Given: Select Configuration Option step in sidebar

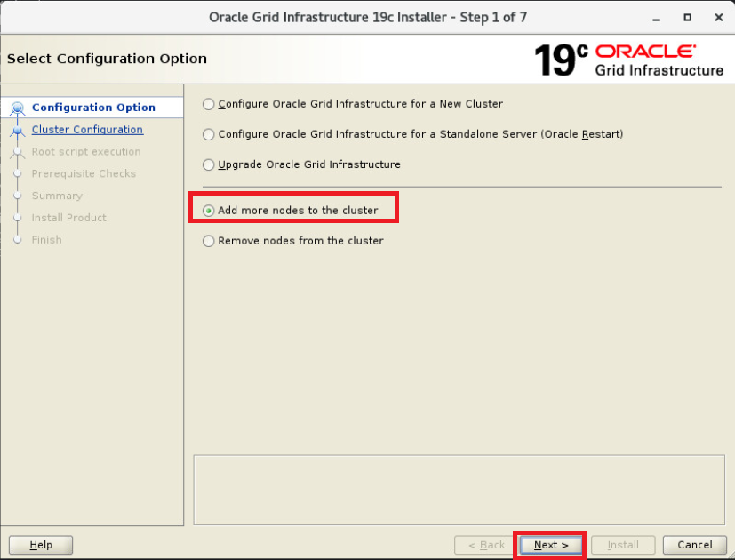Looking at the screenshot, I should point(93,108).
